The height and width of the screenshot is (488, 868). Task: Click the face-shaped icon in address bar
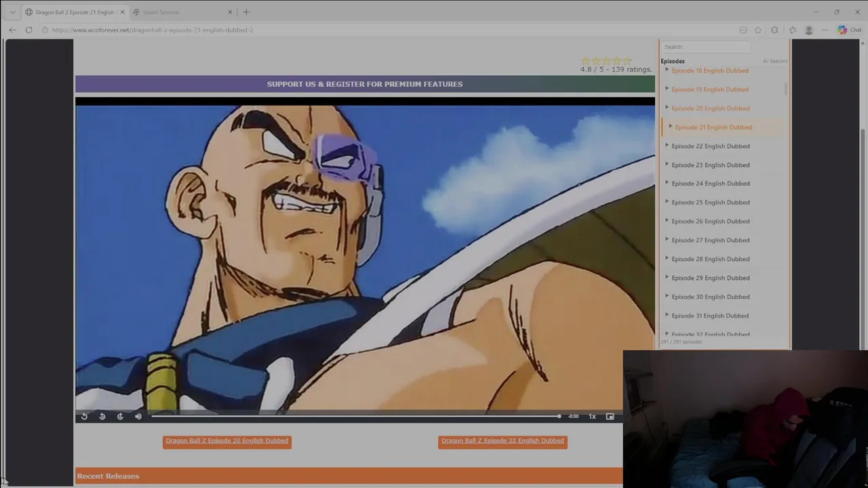pos(743,30)
